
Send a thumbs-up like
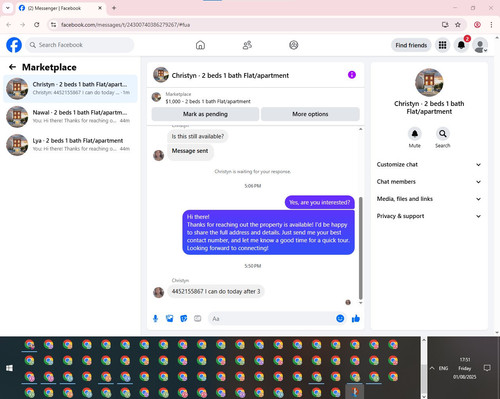tap(356, 319)
